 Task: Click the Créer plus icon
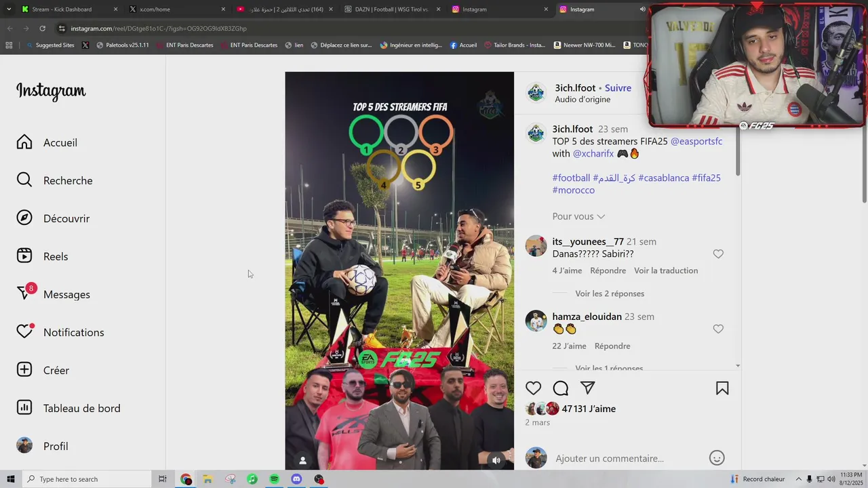pyautogui.click(x=24, y=369)
